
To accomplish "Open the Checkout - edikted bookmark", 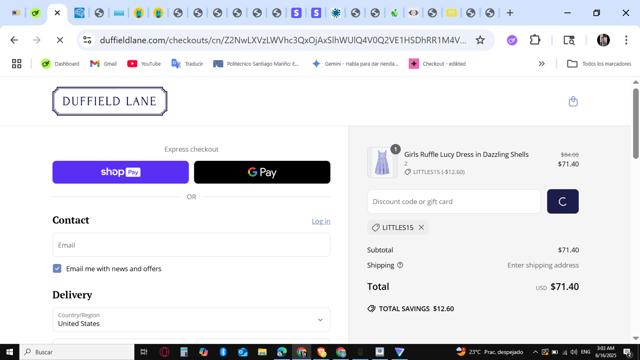I will [437, 64].
